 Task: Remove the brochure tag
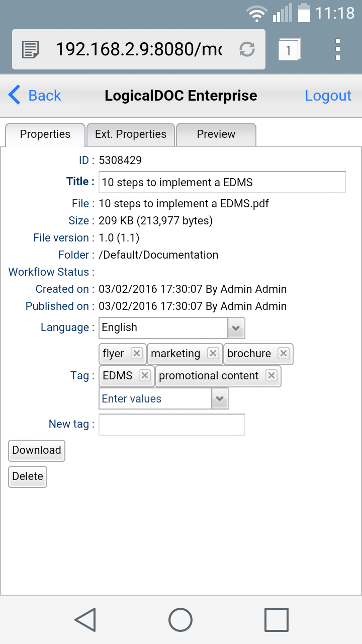[x=284, y=354]
